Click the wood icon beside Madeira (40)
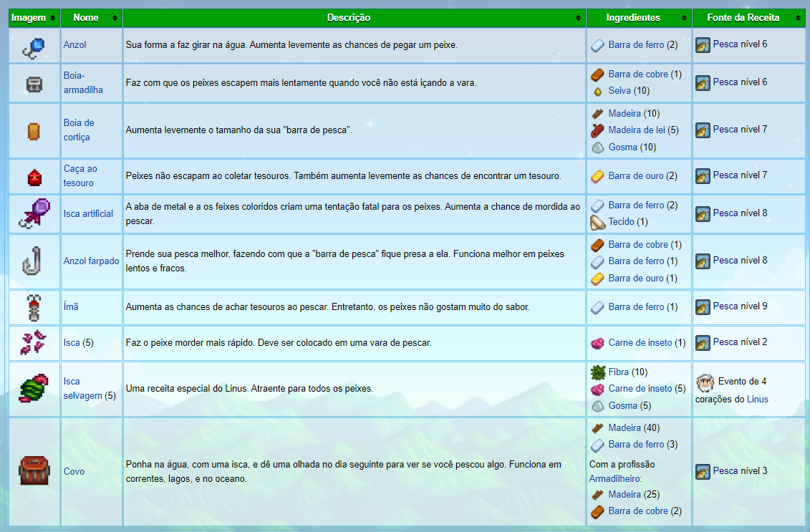This screenshot has width=810, height=532. [x=598, y=428]
